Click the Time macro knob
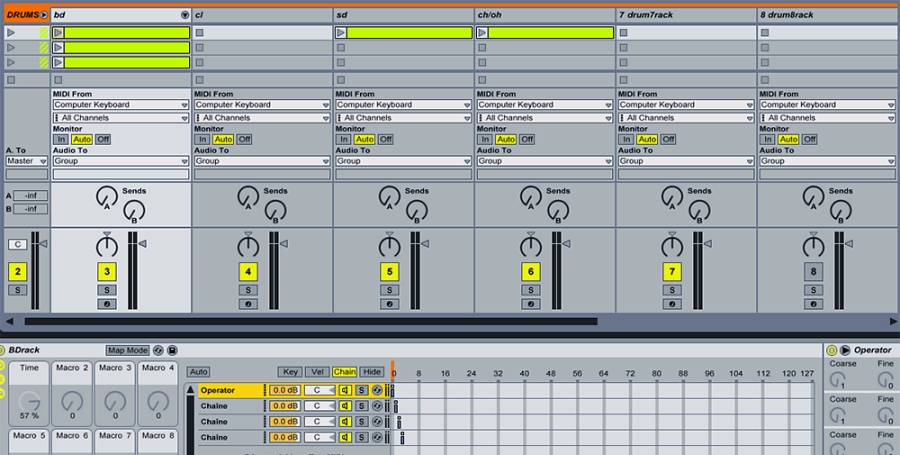 (x=29, y=401)
